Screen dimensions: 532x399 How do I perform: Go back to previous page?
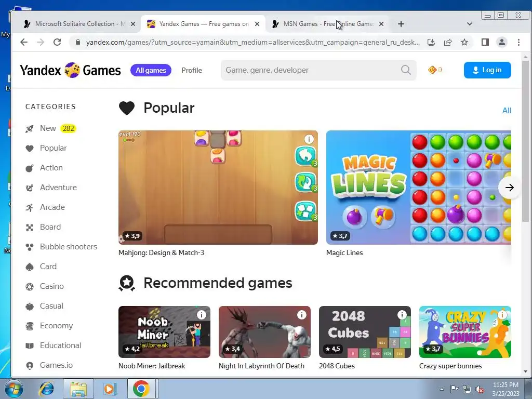(x=24, y=42)
